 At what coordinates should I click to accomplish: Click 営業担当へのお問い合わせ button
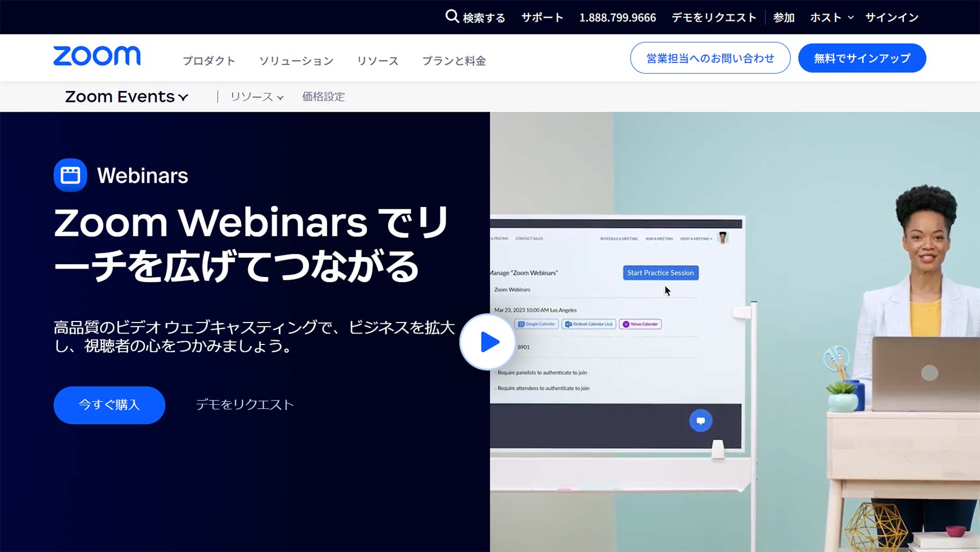click(x=710, y=58)
